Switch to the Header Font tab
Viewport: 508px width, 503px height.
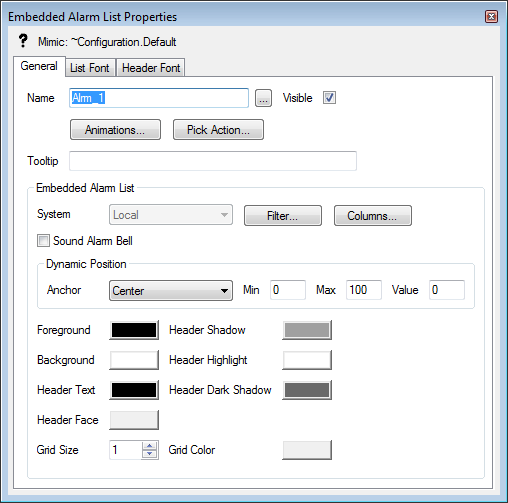[x=151, y=68]
